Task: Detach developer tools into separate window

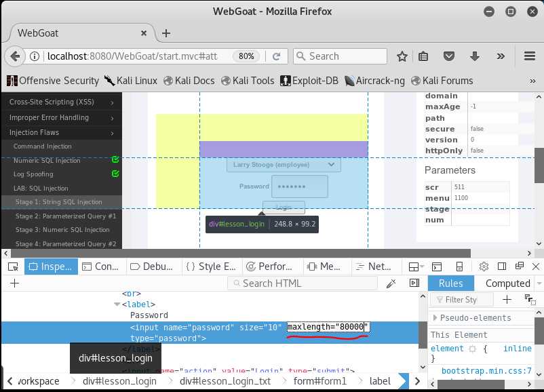Action: coord(520,266)
